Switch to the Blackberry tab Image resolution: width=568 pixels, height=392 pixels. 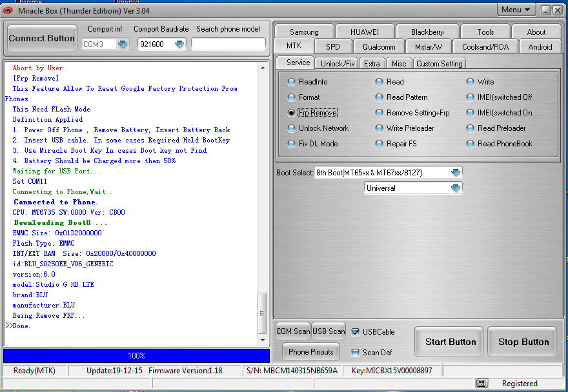tap(427, 32)
